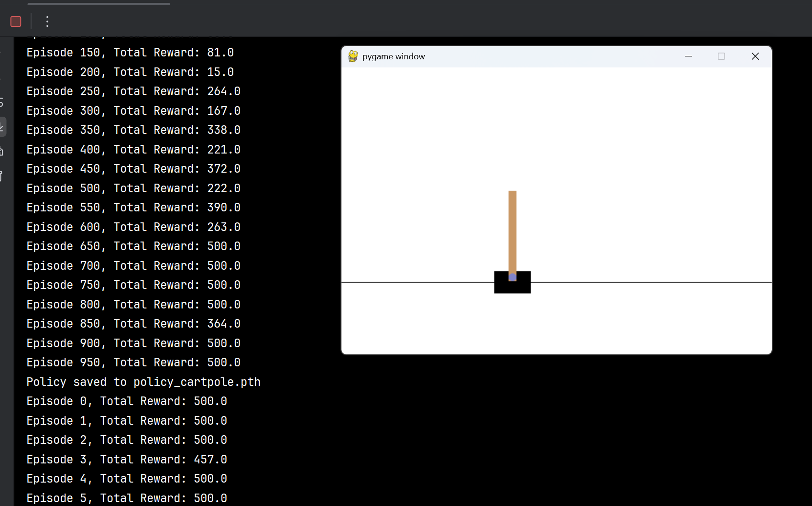Viewport: 812px width, 506px height.
Task: Click the 'Episode 850, Total Reward: 364.0' line
Action: pyautogui.click(x=133, y=324)
